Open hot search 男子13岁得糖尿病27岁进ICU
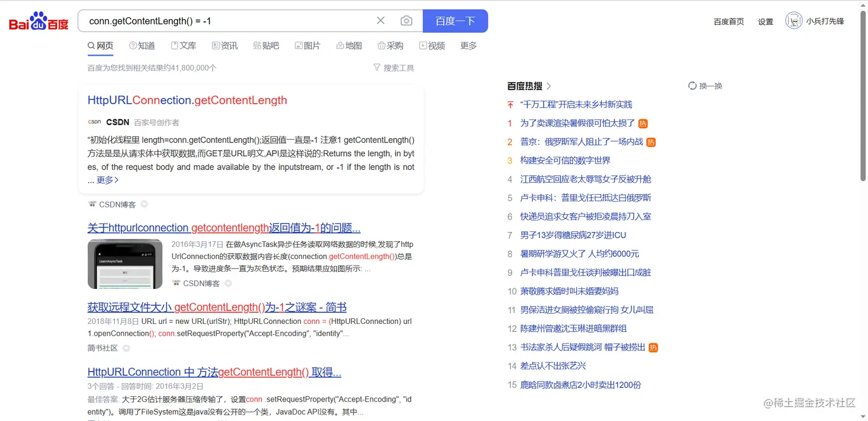The image size is (868, 421). (x=573, y=235)
